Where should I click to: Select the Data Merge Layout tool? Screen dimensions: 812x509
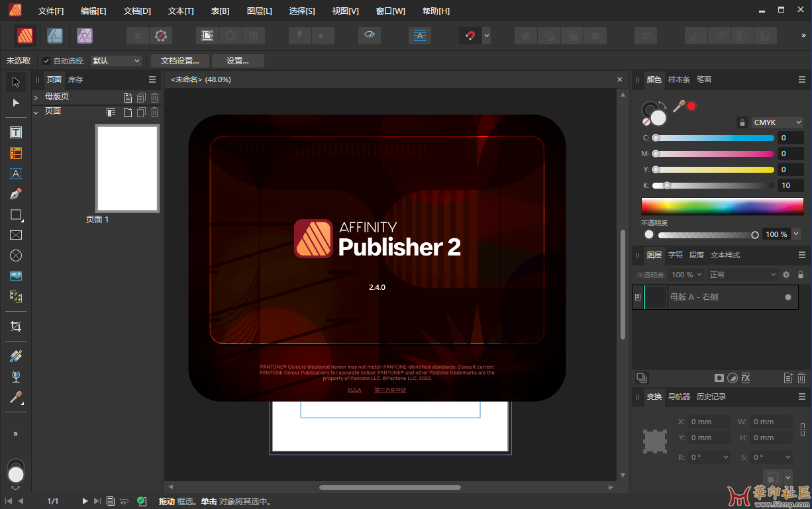16,297
